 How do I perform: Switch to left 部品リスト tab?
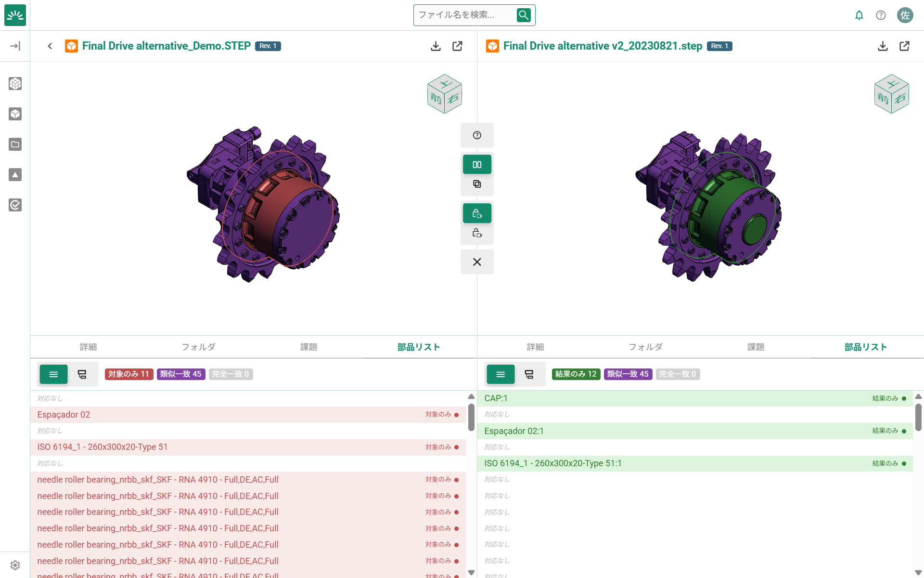pyautogui.click(x=419, y=347)
